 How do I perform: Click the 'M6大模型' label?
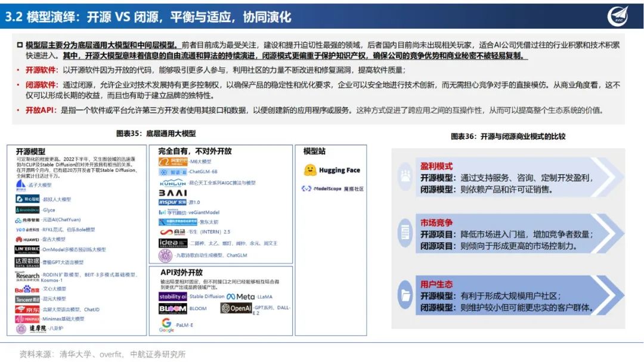pyautogui.click(x=200, y=162)
